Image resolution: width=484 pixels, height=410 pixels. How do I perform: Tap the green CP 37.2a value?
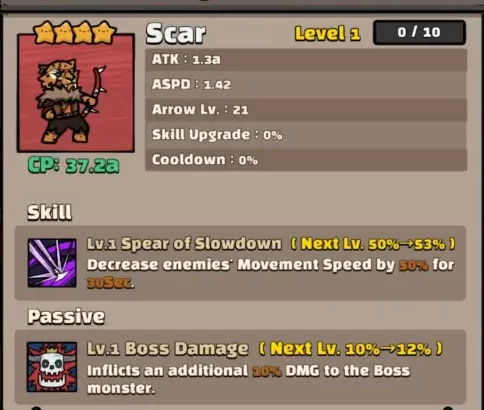(x=74, y=165)
